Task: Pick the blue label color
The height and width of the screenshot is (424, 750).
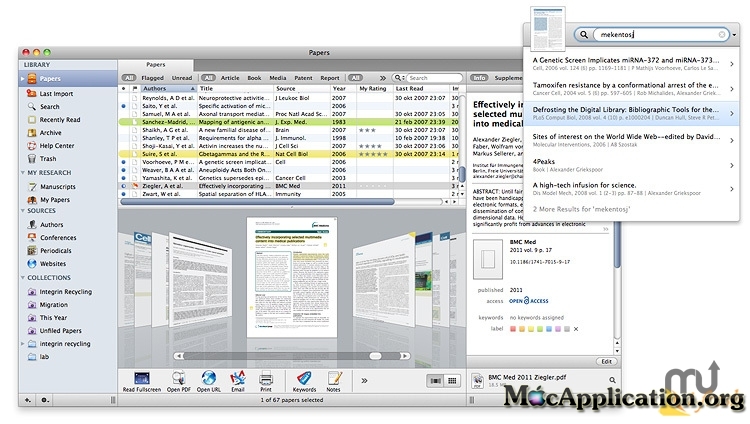Action: coord(549,329)
